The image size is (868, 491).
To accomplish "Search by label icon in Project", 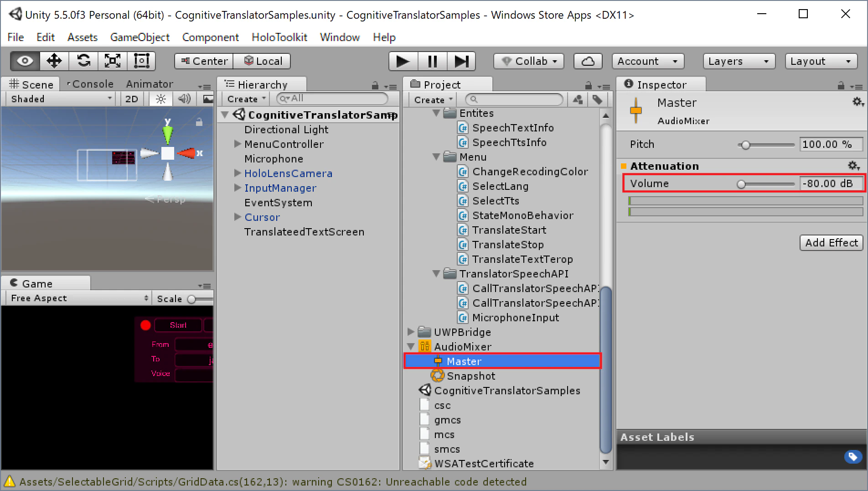I will 597,99.
